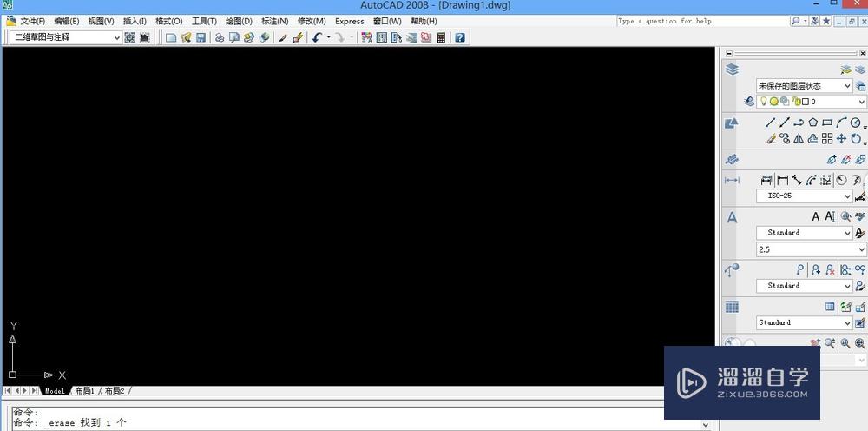Screen dimensions: 868x431
Task: Select the Erase tool in dashboard
Action: pos(770,138)
